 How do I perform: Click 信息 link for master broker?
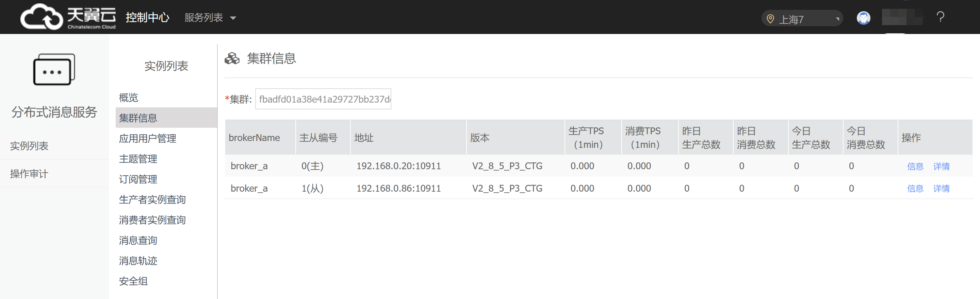(x=915, y=166)
